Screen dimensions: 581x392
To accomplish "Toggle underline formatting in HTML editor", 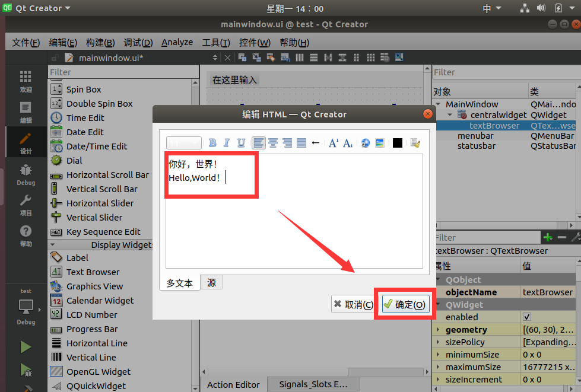I will coord(241,143).
